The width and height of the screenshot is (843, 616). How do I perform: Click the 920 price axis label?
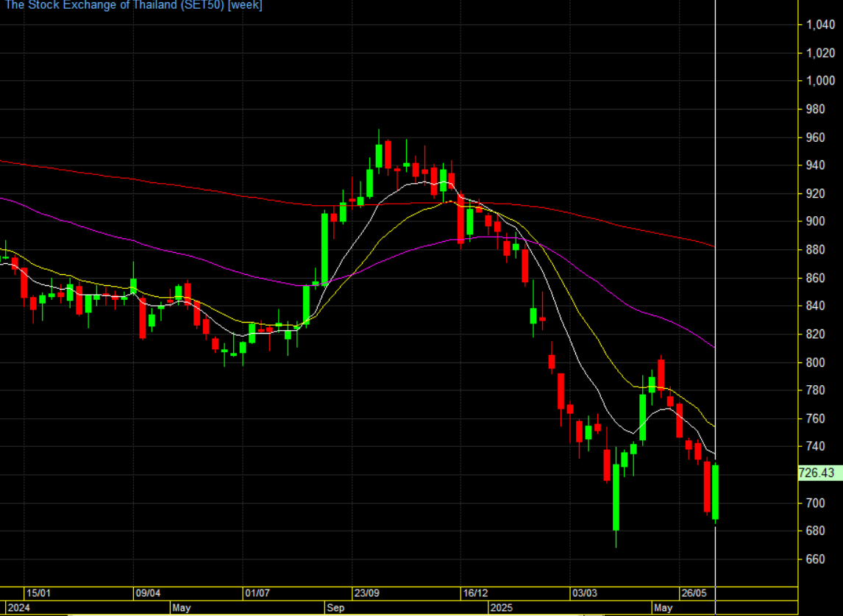coord(815,194)
